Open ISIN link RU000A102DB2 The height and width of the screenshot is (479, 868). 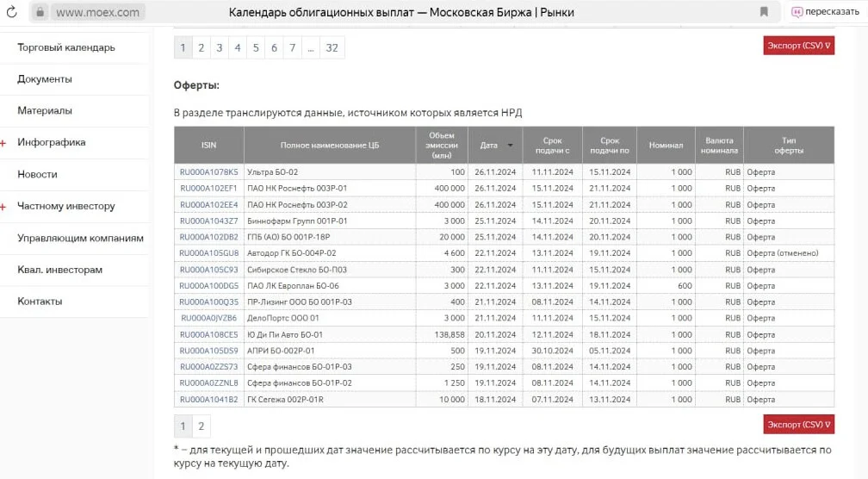click(x=208, y=237)
